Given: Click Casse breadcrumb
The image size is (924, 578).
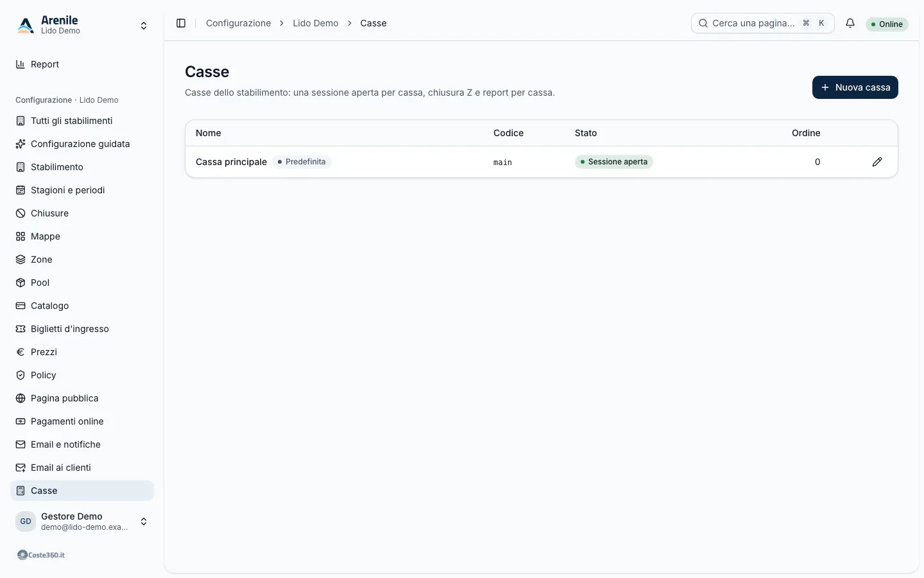Looking at the screenshot, I should (x=373, y=23).
